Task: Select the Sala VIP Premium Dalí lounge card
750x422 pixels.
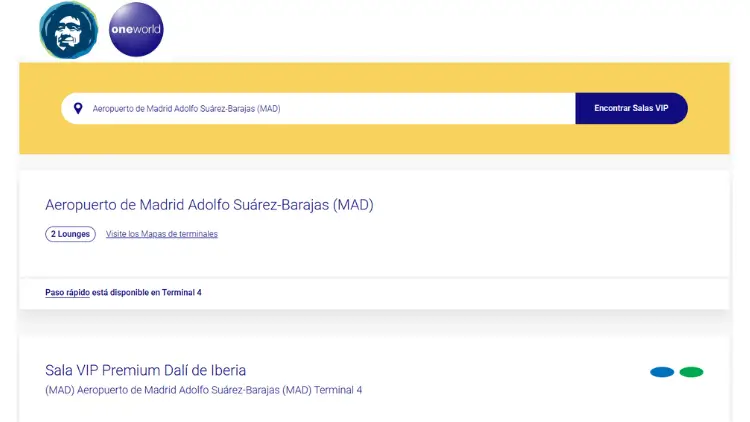Action: pyautogui.click(x=375, y=379)
